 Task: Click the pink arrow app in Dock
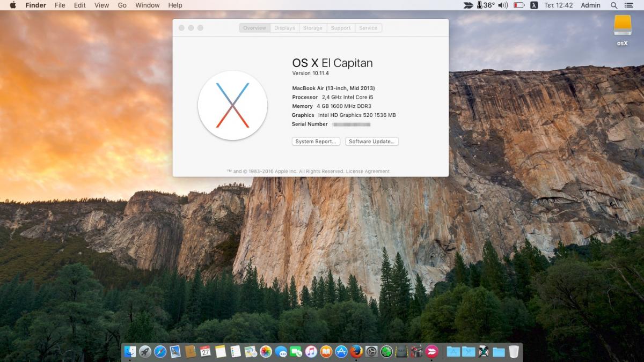431,352
